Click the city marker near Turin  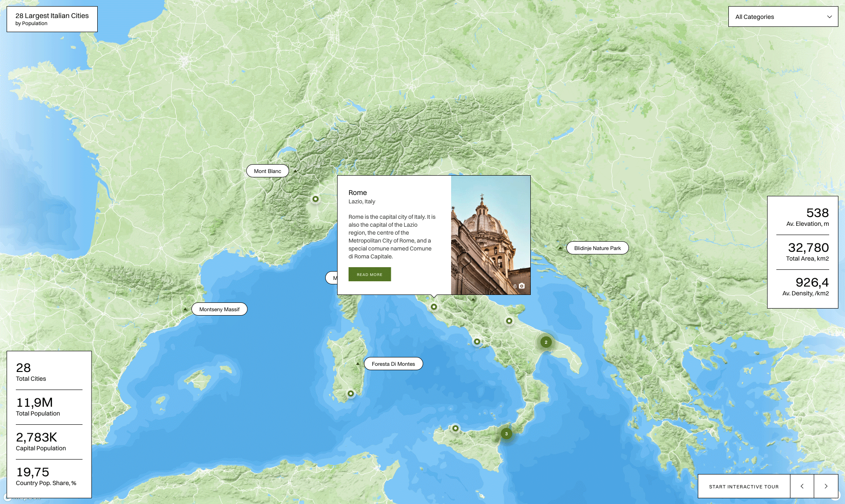point(316,199)
